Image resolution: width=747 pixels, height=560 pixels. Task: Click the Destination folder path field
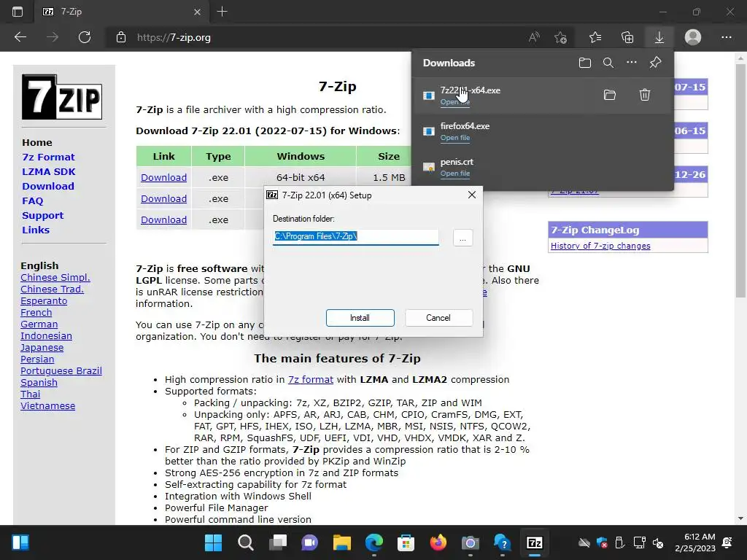(x=355, y=237)
